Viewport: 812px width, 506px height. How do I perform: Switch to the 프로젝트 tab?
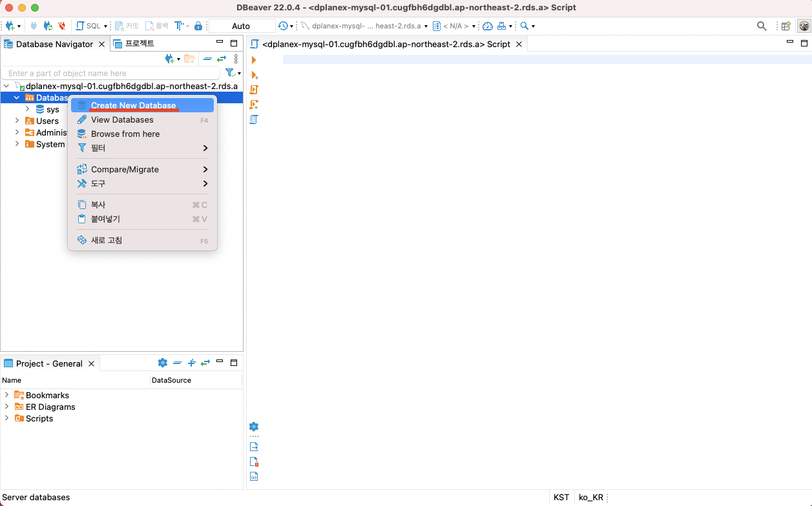(140, 44)
